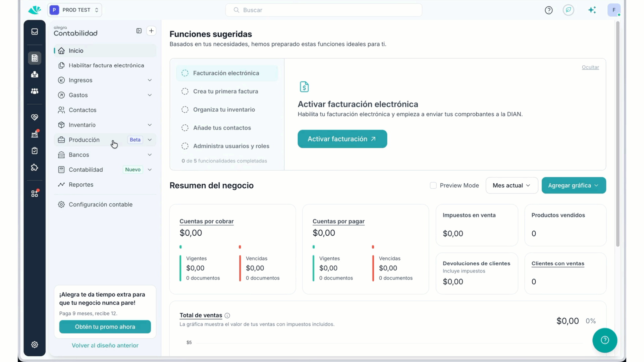Viewport: 644px width, 362px height.
Task: Click the info icon beside Total de ventas
Action: pyautogui.click(x=227, y=315)
